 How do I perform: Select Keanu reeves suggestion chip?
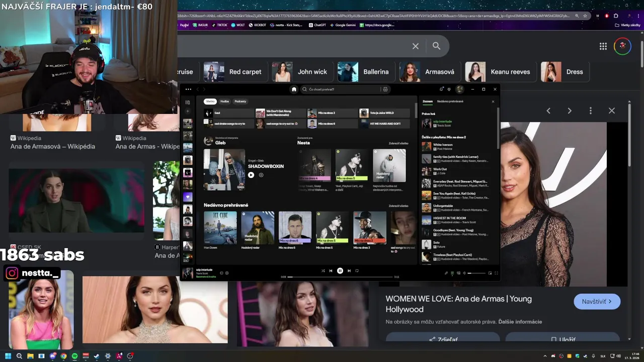[500, 72]
